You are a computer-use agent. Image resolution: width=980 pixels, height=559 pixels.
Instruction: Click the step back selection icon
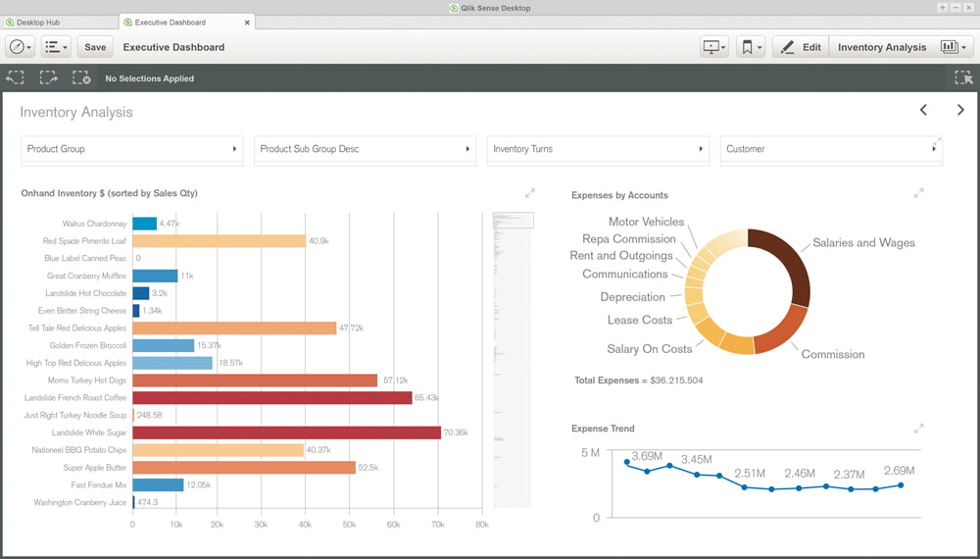pyautogui.click(x=16, y=78)
